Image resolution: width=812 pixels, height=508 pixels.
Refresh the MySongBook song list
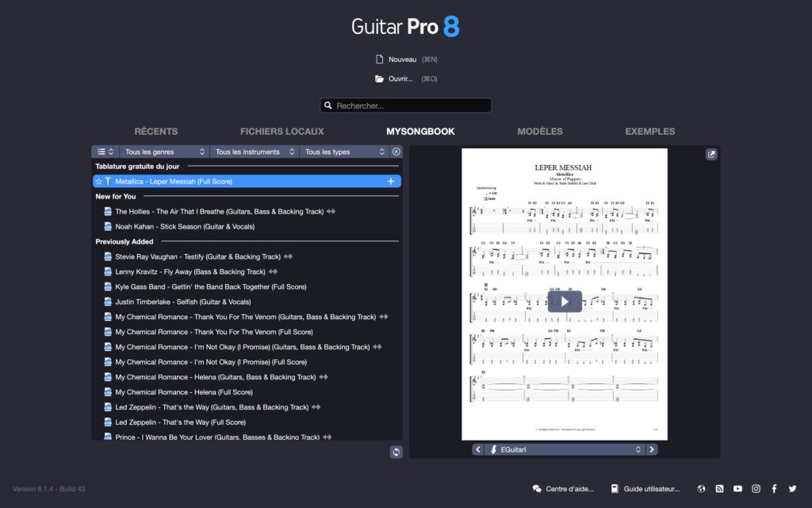click(396, 452)
